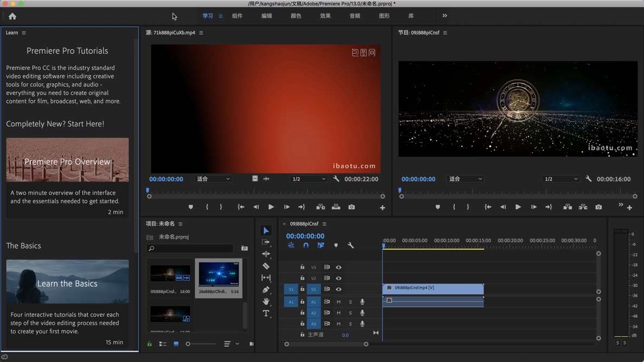Add marker in the timeline panel
Image resolution: width=644 pixels, height=362 pixels.
336,245
